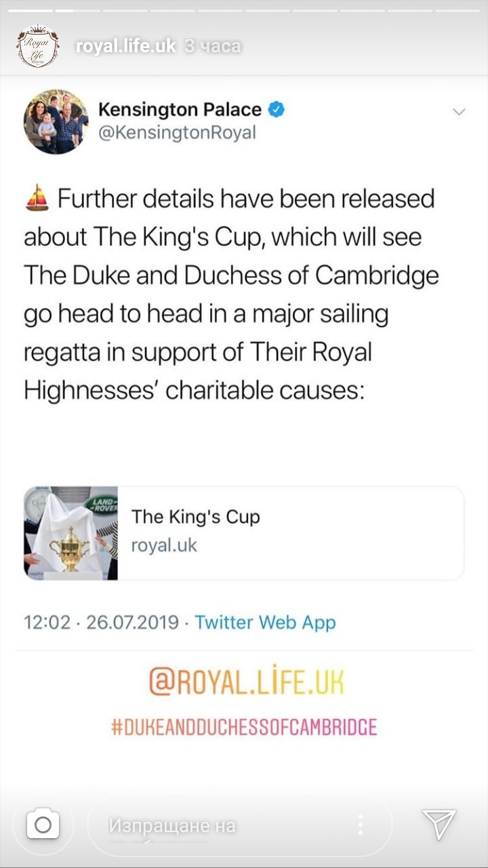Click the blue verified badge beside Kensington Palace
Image resolution: width=488 pixels, height=868 pixels.
(277, 109)
